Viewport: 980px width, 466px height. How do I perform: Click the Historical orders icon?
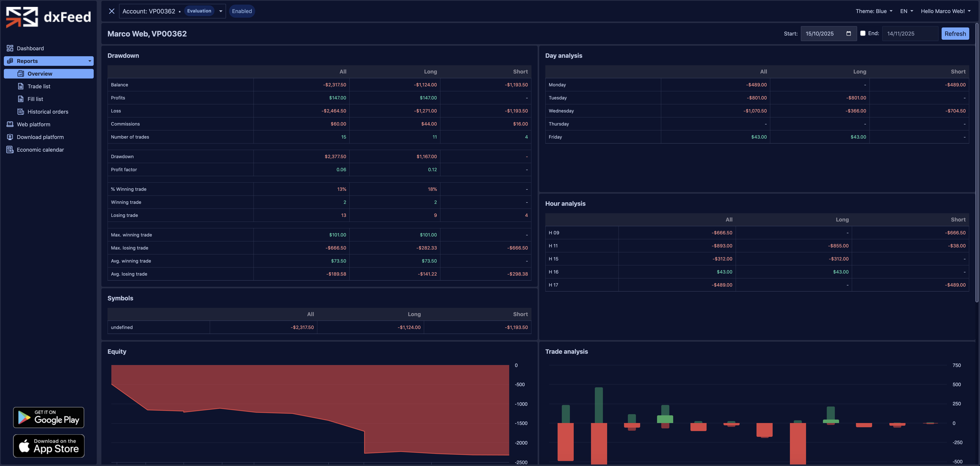tap(21, 112)
